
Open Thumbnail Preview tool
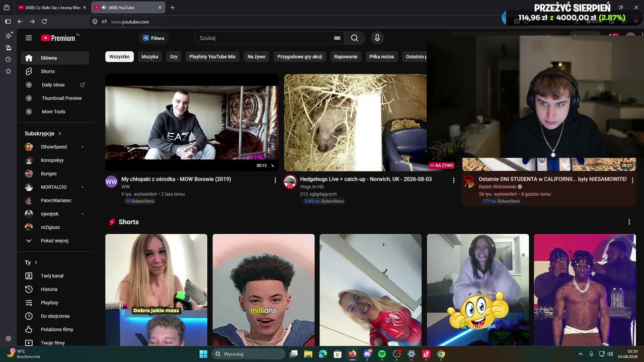(x=55, y=98)
